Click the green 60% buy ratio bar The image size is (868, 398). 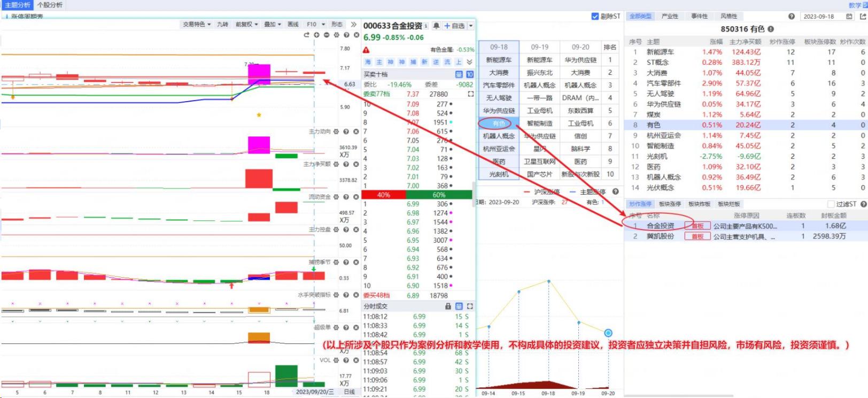pyautogui.click(x=439, y=195)
